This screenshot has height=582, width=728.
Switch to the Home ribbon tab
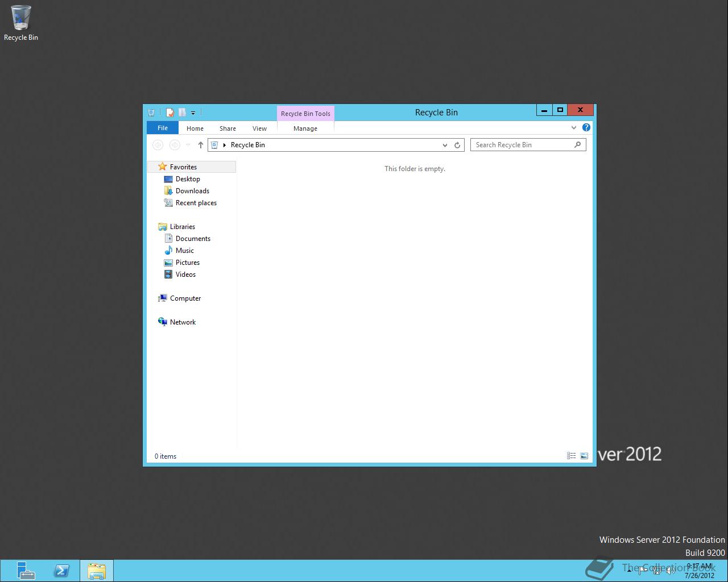coord(195,128)
